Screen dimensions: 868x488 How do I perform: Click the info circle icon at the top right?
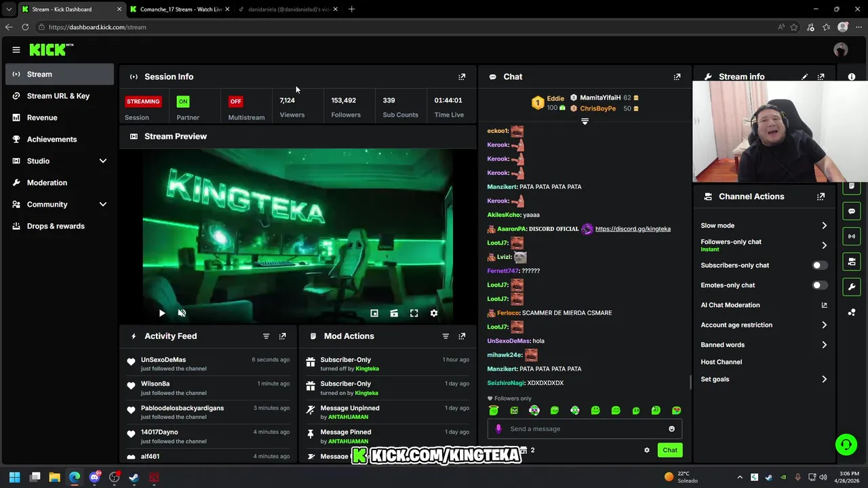[852, 77]
